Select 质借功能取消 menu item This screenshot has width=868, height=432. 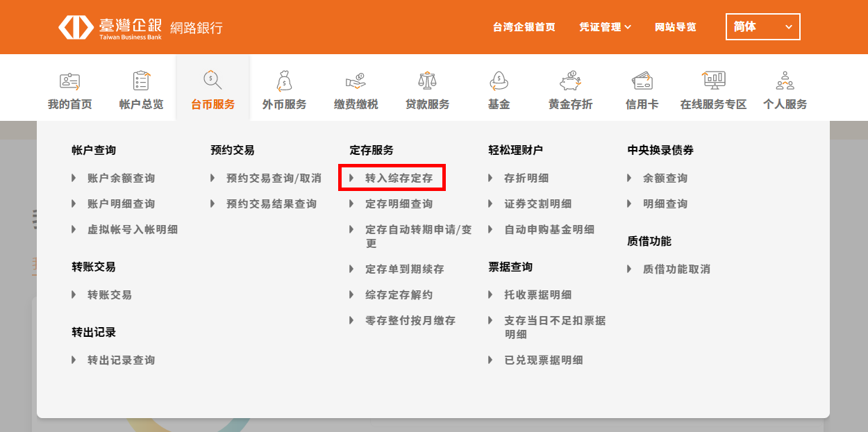click(676, 269)
